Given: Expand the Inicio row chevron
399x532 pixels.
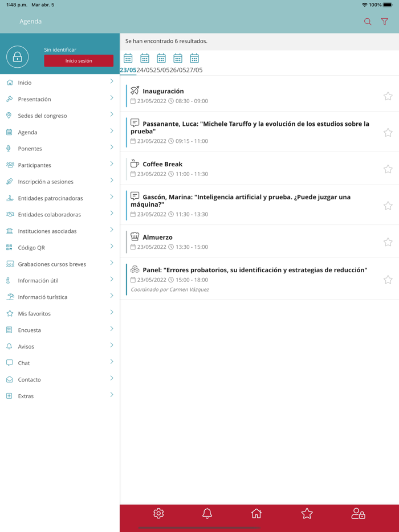Looking at the screenshot, I should tap(111, 81).
